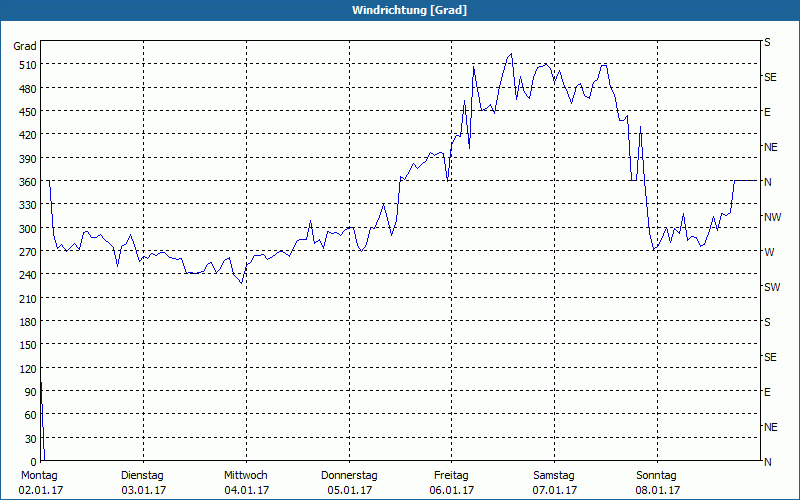
Task: Select the Dienstag day label
Action: 142,476
